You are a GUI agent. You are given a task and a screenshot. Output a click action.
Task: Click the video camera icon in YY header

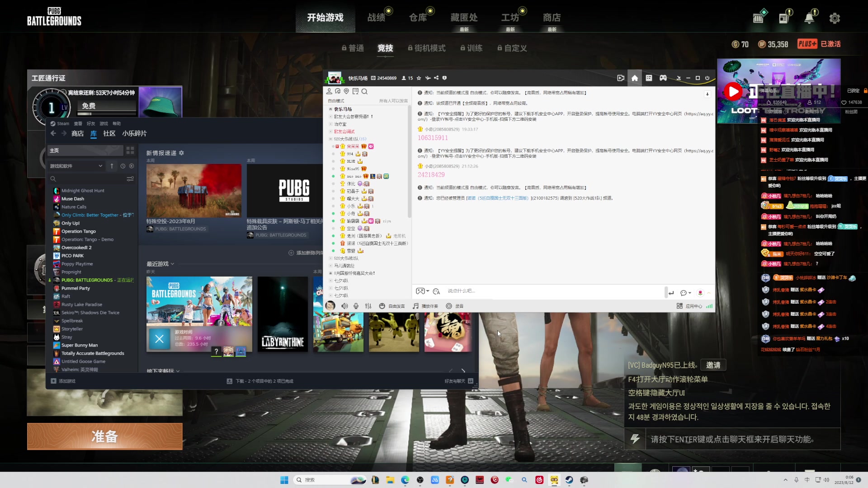[x=621, y=78]
